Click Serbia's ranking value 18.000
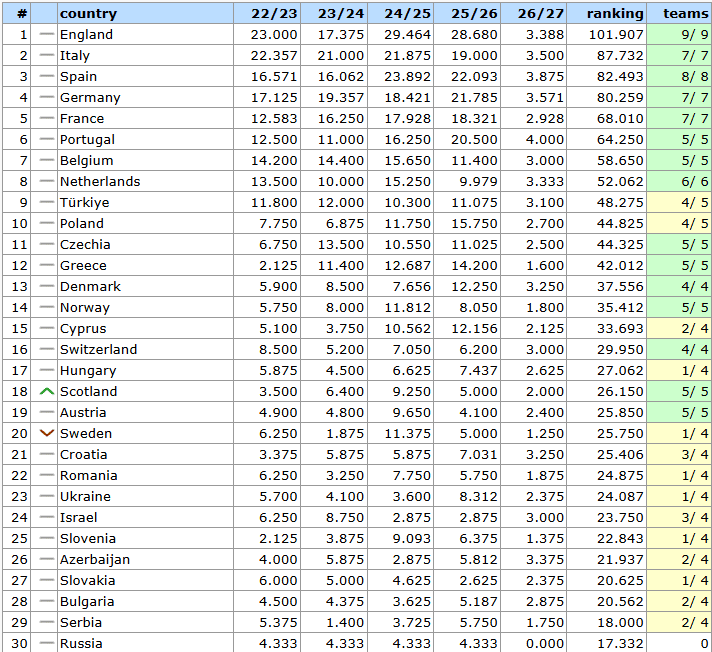Image resolution: width=712 pixels, height=652 pixels. click(x=620, y=622)
